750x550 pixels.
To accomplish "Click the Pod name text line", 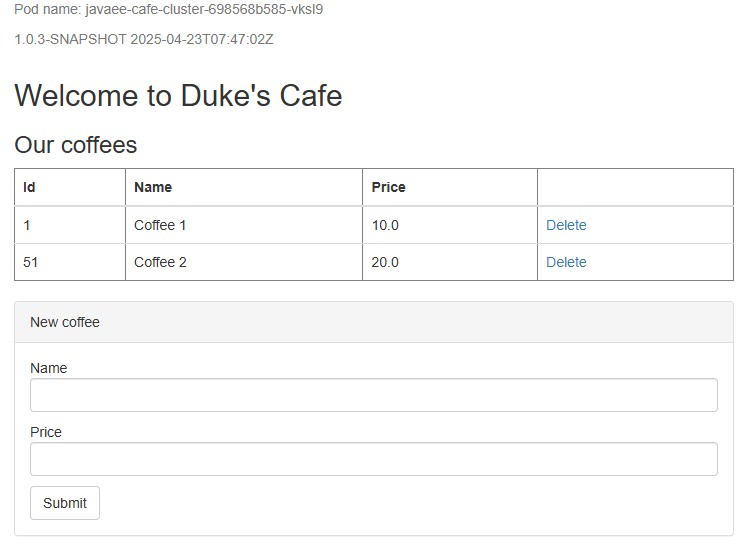I will [168, 10].
